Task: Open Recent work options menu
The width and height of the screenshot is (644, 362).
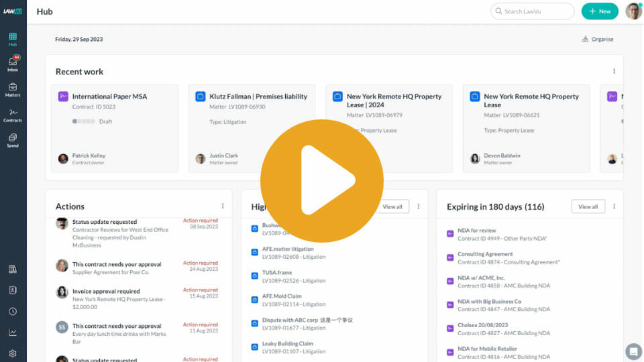Action: (614, 72)
